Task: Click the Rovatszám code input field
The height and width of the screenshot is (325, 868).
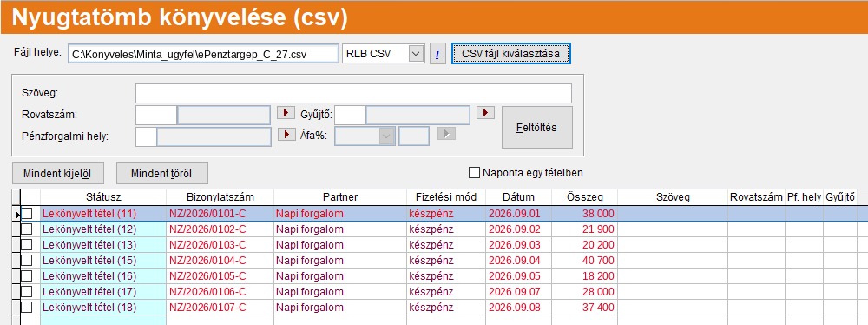Action: point(156,116)
